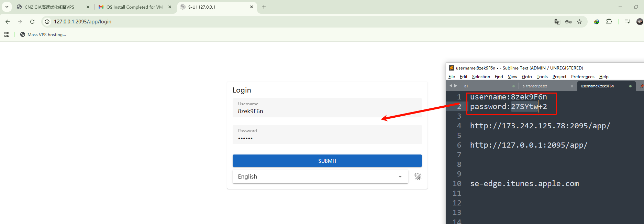Open the apps grid in bookmarks bar
Image resolution: width=644 pixels, height=224 pixels.
click(7, 34)
